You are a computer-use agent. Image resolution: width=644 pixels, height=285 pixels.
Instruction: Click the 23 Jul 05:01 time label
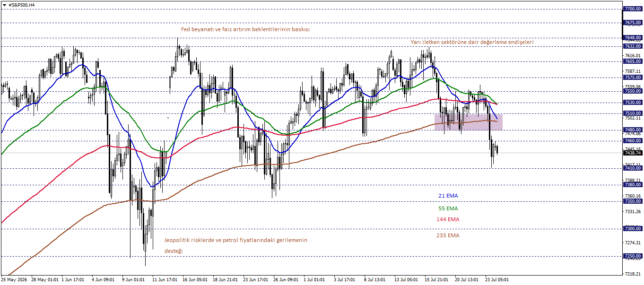click(497, 280)
